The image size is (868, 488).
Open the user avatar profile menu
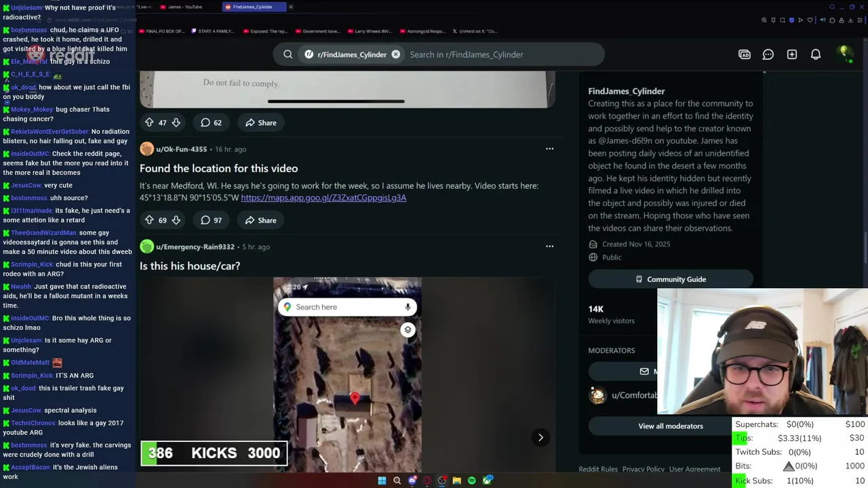[844, 54]
